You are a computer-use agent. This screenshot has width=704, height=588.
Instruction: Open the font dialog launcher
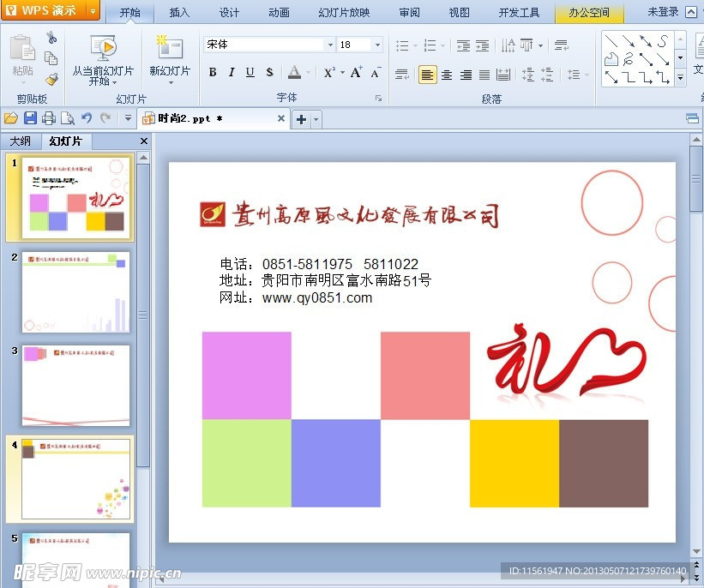tap(378, 99)
